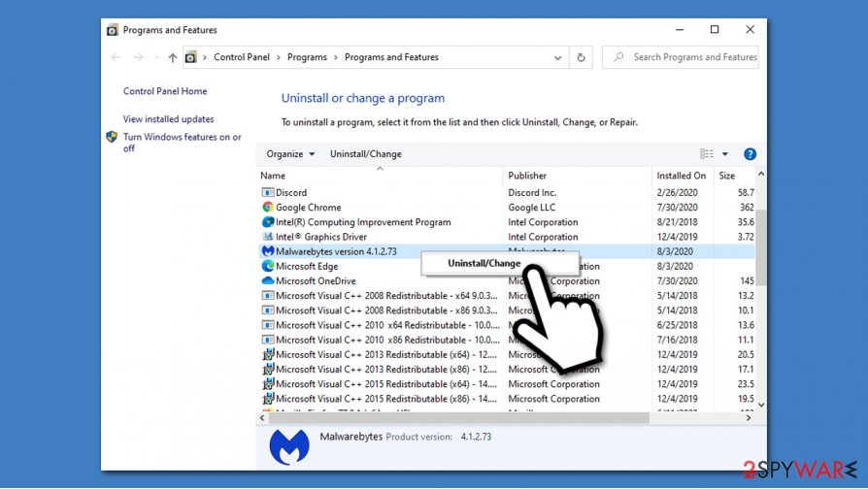Image resolution: width=868 pixels, height=489 pixels.
Task: Refresh the Programs and Features list
Action: pyautogui.click(x=581, y=57)
